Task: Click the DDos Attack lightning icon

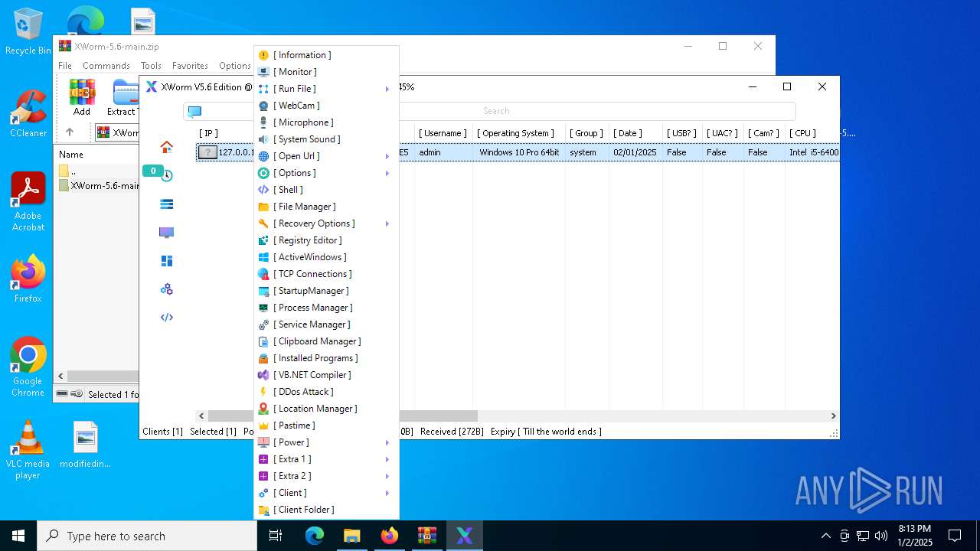Action: [x=263, y=392]
